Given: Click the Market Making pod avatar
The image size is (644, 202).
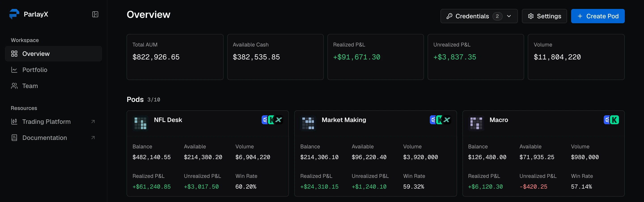Looking at the screenshot, I should click(x=308, y=123).
